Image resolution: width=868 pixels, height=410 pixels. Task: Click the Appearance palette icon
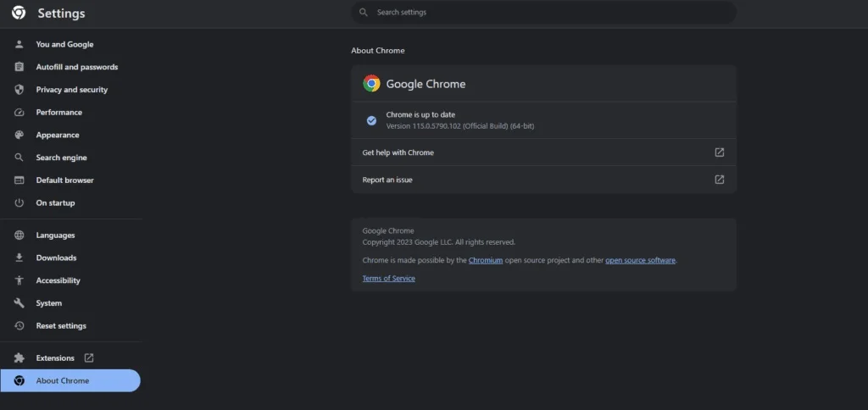pyautogui.click(x=19, y=135)
